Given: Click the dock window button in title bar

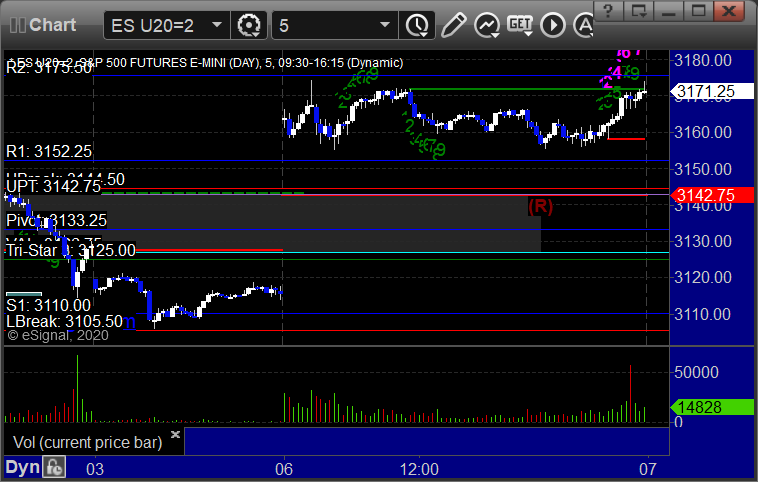Looking at the screenshot, I should 639,11.
